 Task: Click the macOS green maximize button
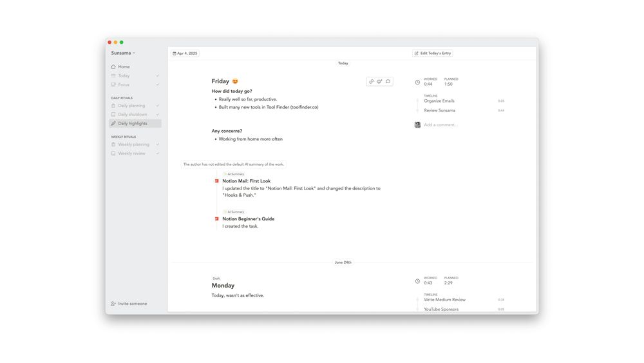click(x=122, y=43)
